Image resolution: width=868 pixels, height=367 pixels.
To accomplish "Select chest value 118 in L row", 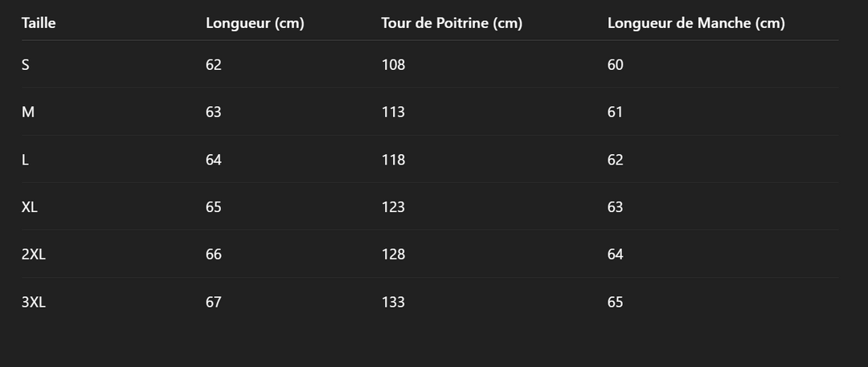I will tap(393, 160).
